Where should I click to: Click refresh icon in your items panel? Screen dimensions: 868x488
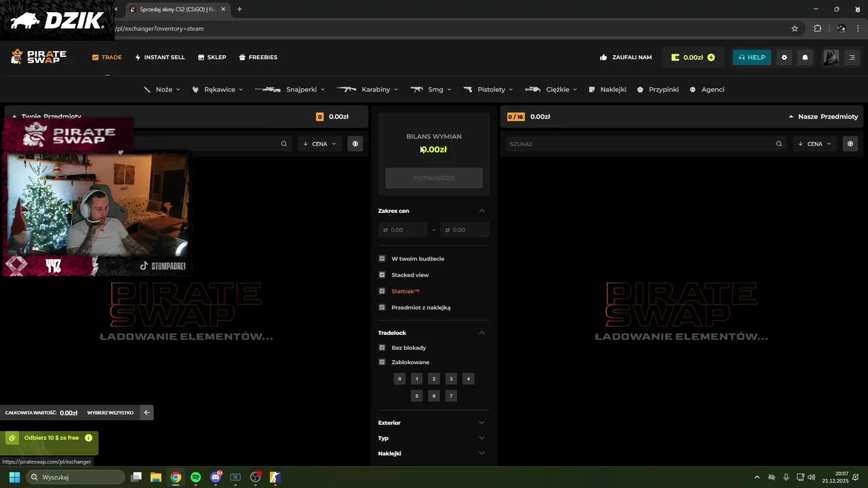pos(355,144)
